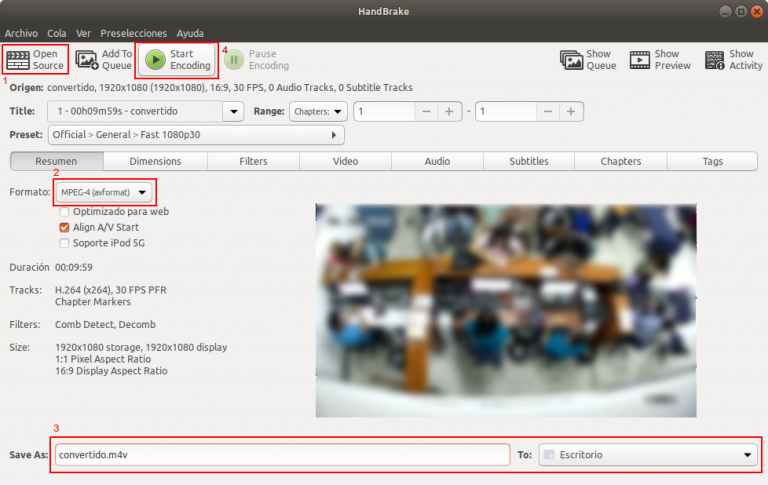Viewport: 768px width, 485px height.
Task: Open the Preset selector Fast 1080p30
Action: pos(196,135)
